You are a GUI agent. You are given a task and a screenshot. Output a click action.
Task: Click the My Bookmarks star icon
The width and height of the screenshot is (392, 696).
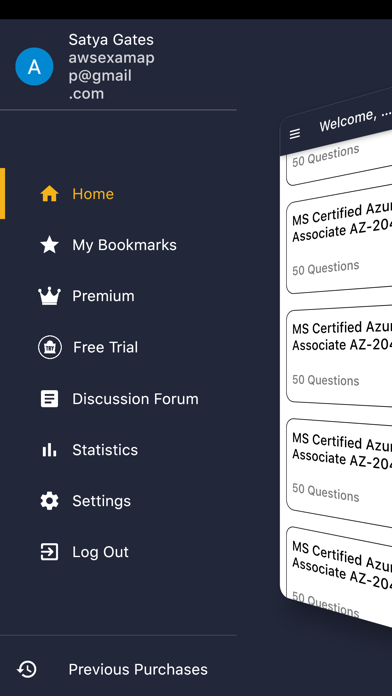click(x=49, y=245)
